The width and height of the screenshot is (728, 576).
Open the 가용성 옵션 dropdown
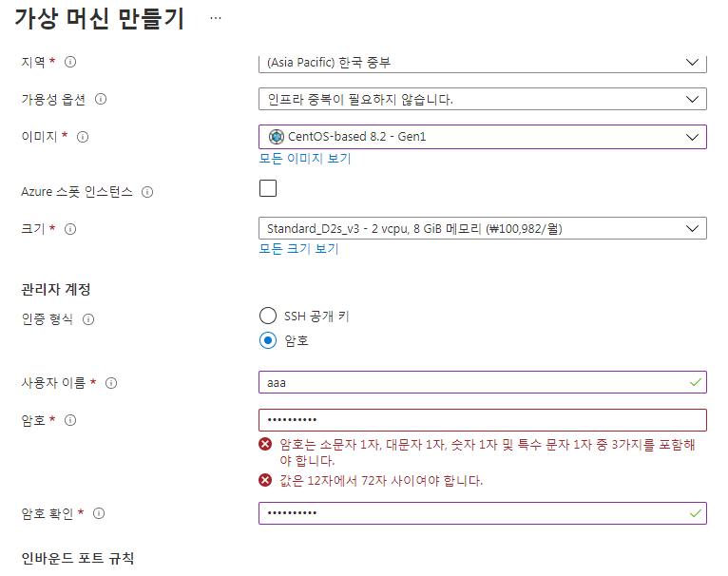[x=483, y=99]
